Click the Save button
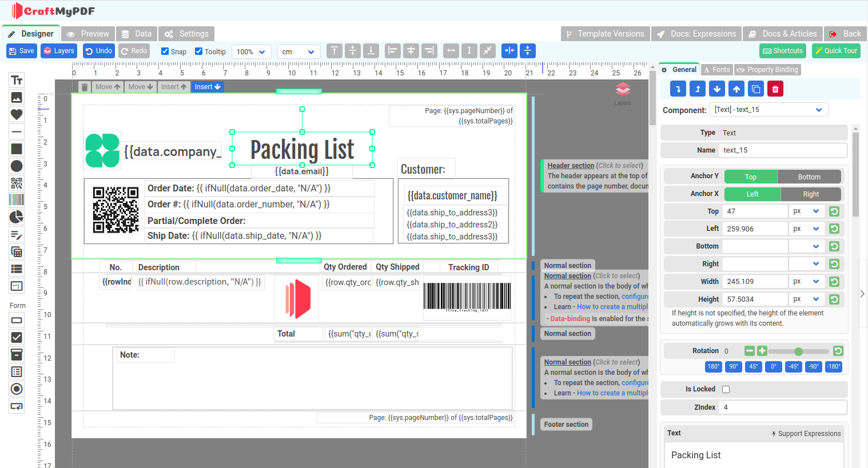868x468 pixels. [x=21, y=51]
